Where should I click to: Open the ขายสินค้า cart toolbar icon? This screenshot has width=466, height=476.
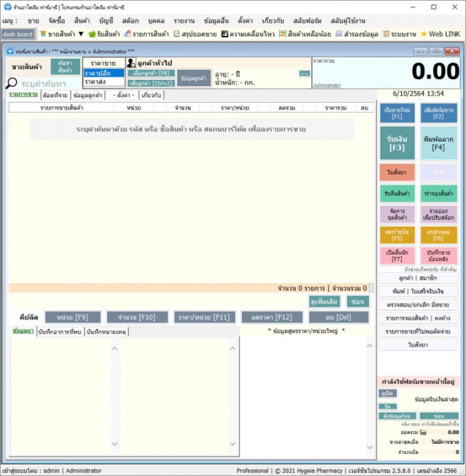tap(43, 34)
